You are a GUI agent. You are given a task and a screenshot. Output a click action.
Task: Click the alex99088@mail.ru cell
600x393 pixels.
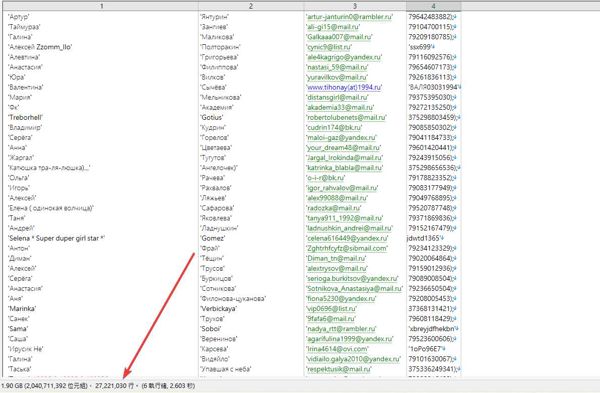click(337, 198)
